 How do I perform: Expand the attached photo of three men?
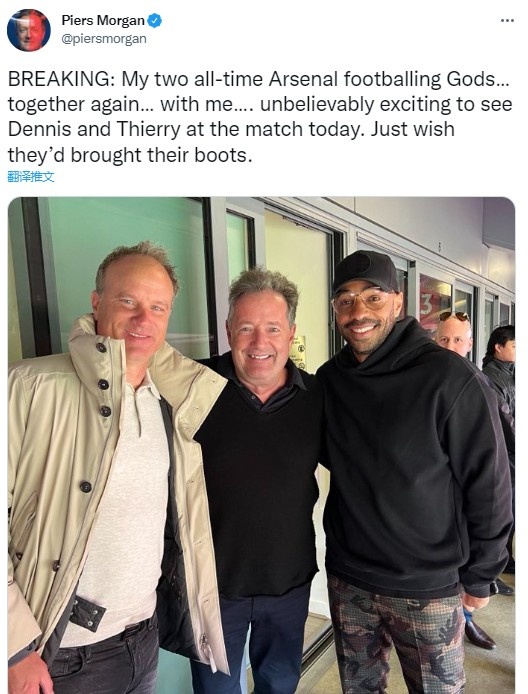pos(261,445)
